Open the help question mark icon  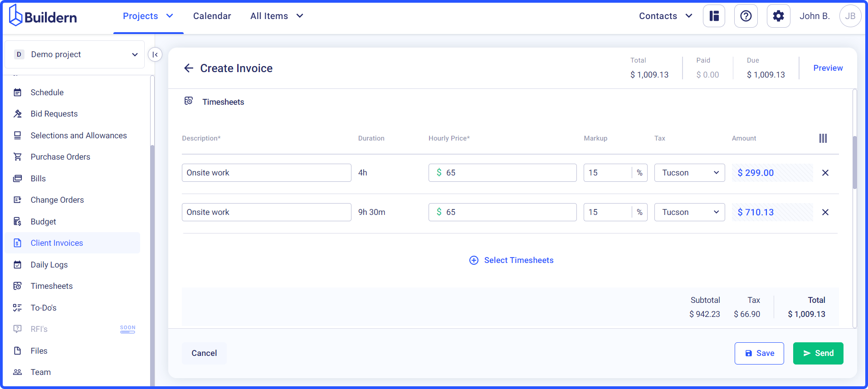pyautogui.click(x=746, y=16)
